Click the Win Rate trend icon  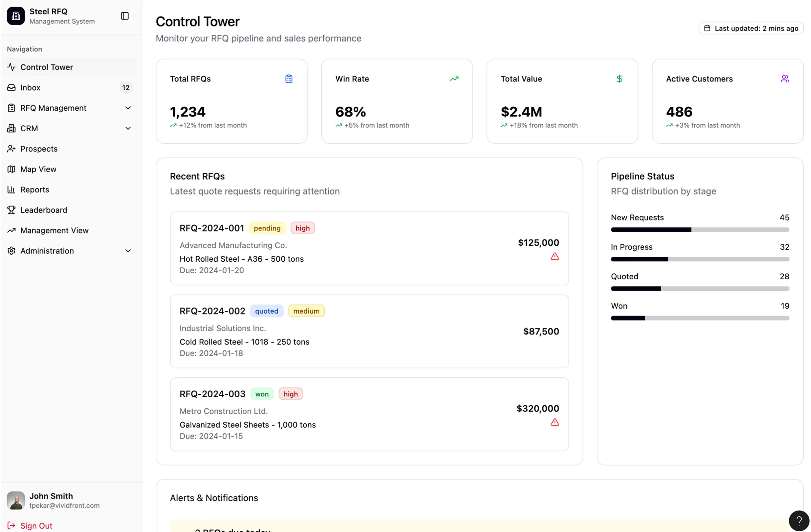coord(454,79)
